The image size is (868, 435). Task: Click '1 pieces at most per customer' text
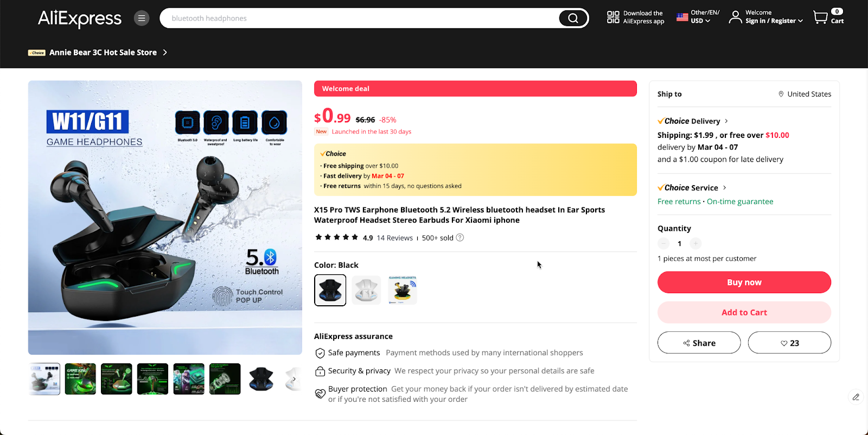point(707,259)
